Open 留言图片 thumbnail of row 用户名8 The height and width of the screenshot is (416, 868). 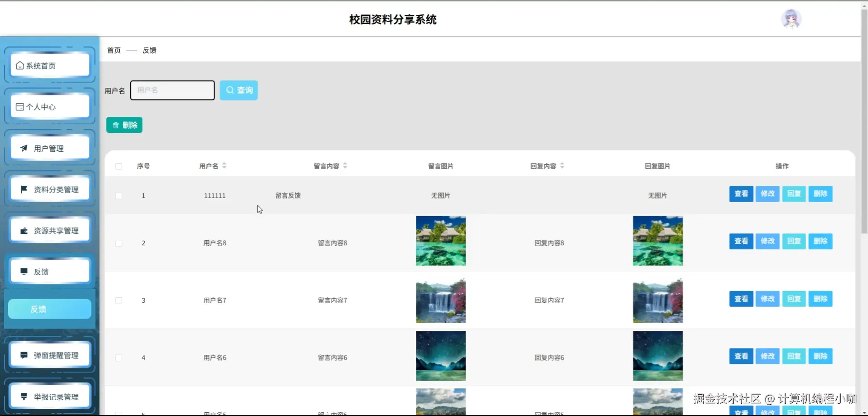(x=441, y=241)
